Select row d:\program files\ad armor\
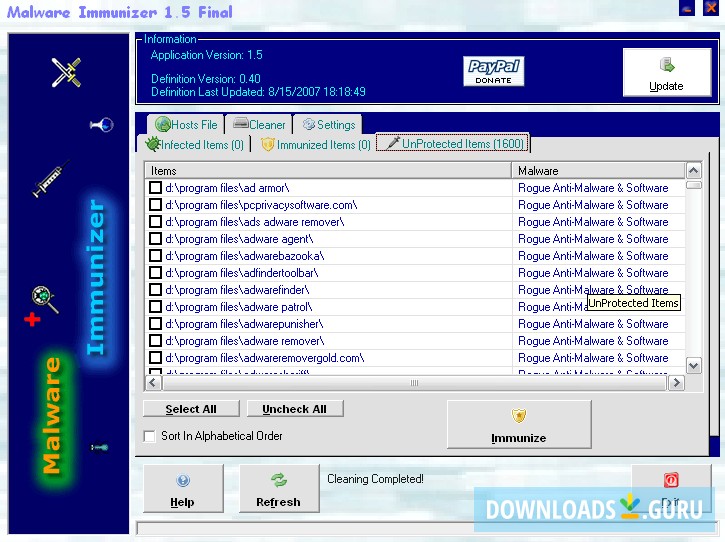The height and width of the screenshot is (542, 725). click(x=415, y=188)
